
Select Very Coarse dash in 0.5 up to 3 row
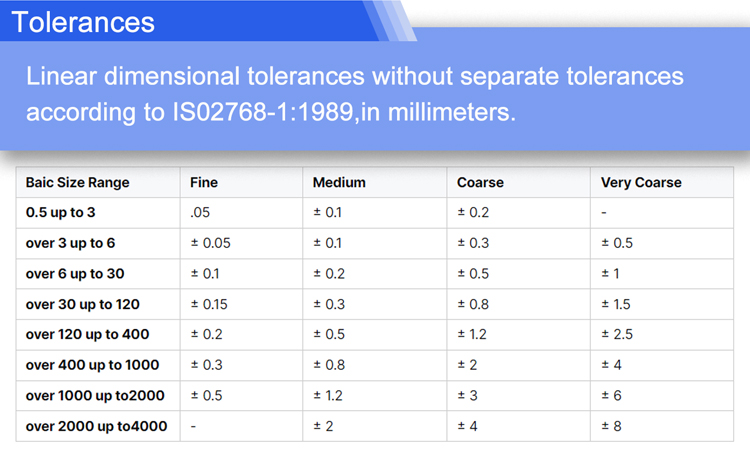(x=604, y=213)
